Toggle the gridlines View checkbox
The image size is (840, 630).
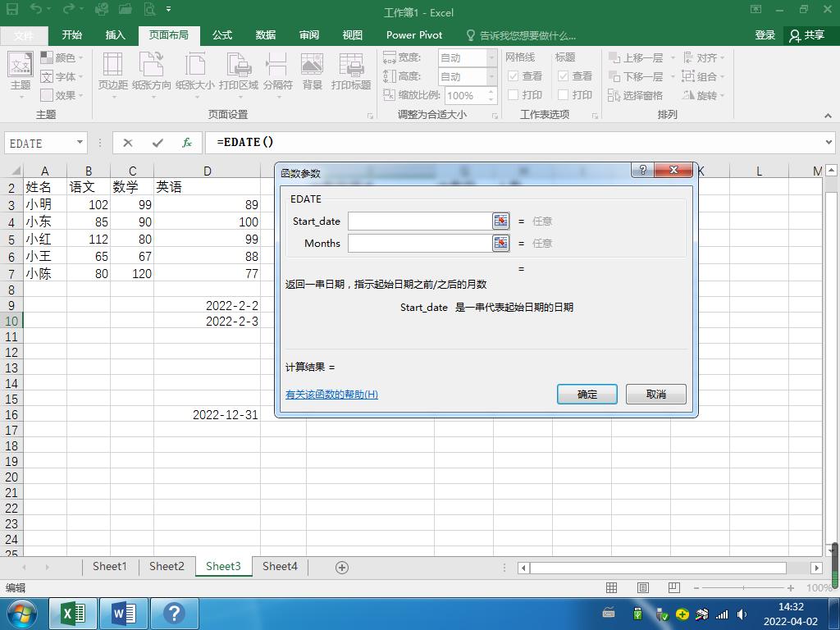pos(514,76)
